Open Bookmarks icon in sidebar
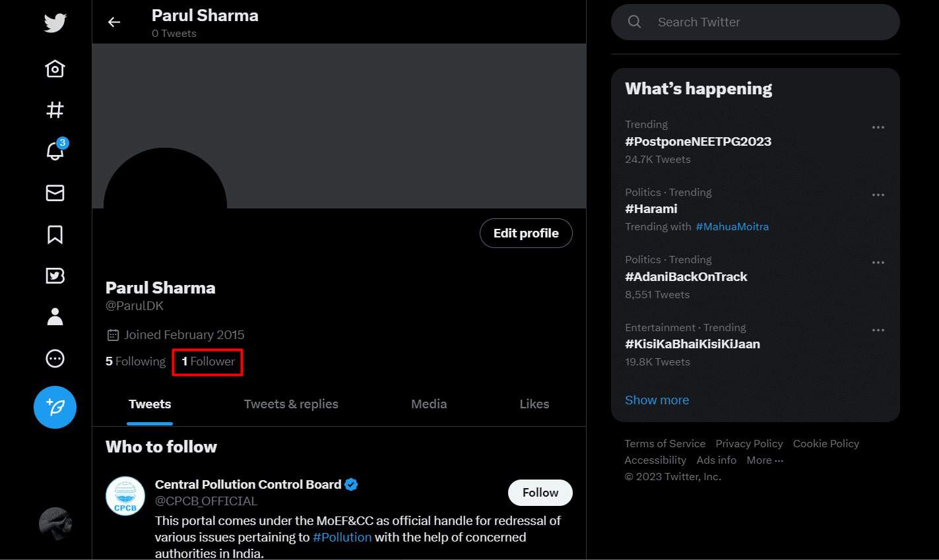 tap(55, 234)
